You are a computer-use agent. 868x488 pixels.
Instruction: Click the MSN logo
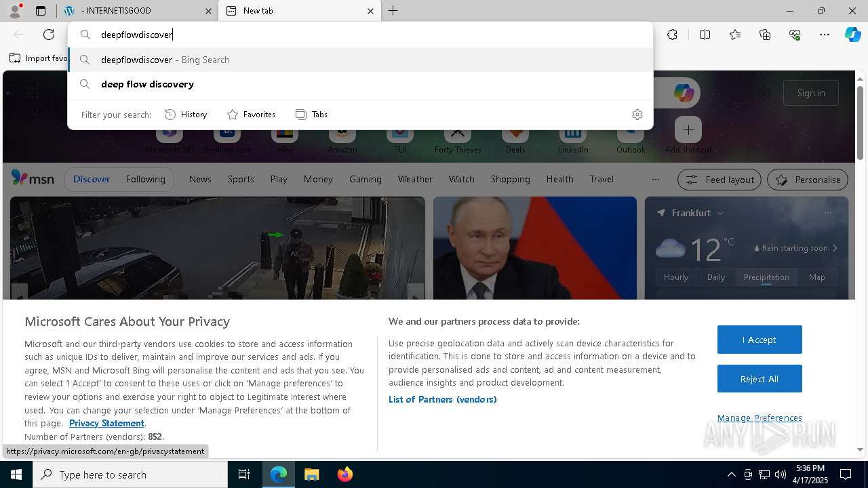tap(33, 178)
